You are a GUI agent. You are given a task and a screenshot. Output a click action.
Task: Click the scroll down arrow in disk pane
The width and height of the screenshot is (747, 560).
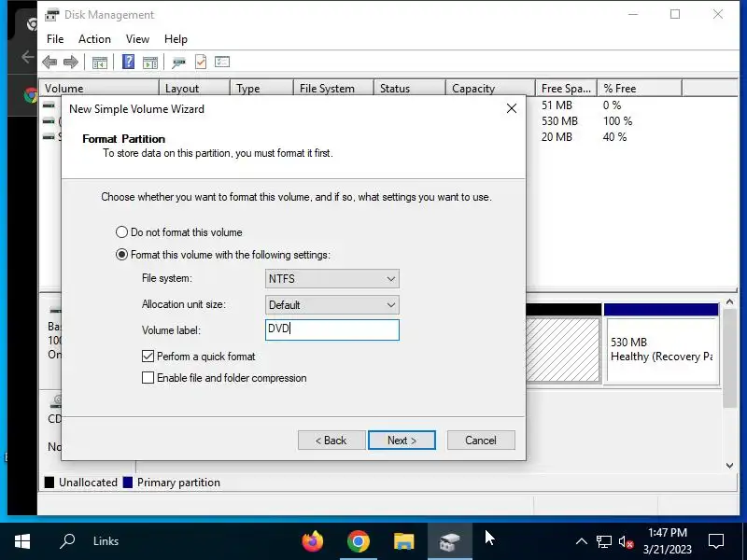pyautogui.click(x=729, y=466)
